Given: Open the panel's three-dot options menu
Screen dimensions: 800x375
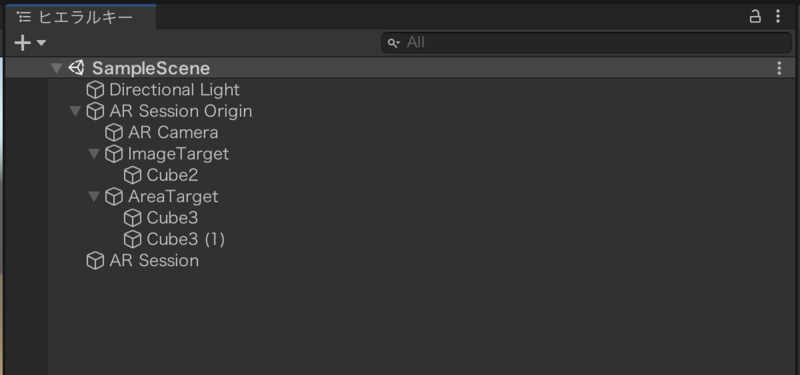Looking at the screenshot, I should [778, 16].
